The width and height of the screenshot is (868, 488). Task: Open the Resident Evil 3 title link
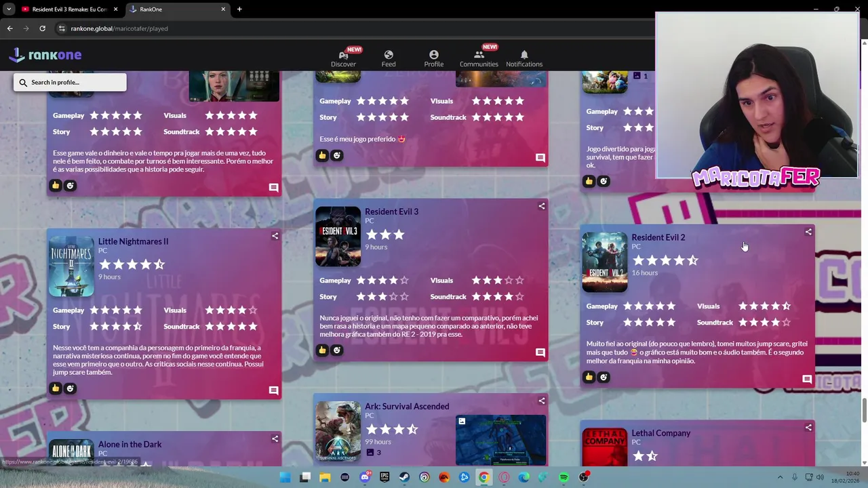391,211
